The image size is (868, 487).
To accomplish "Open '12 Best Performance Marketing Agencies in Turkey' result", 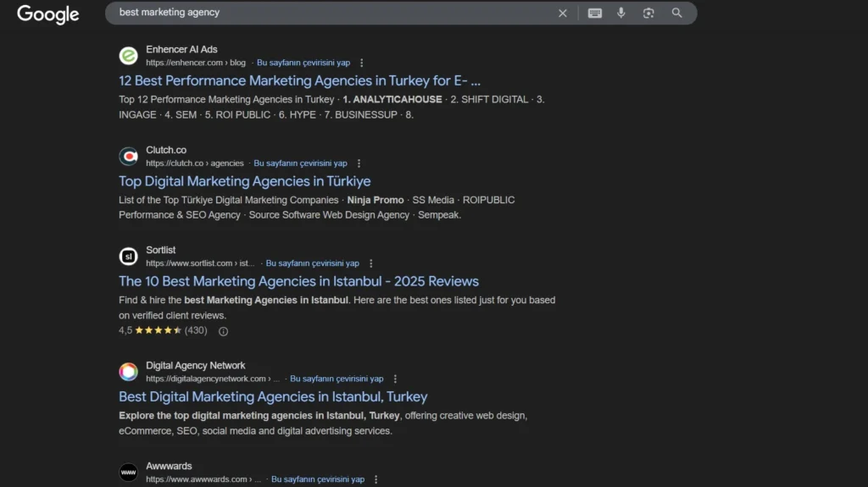I will [x=299, y=80].
